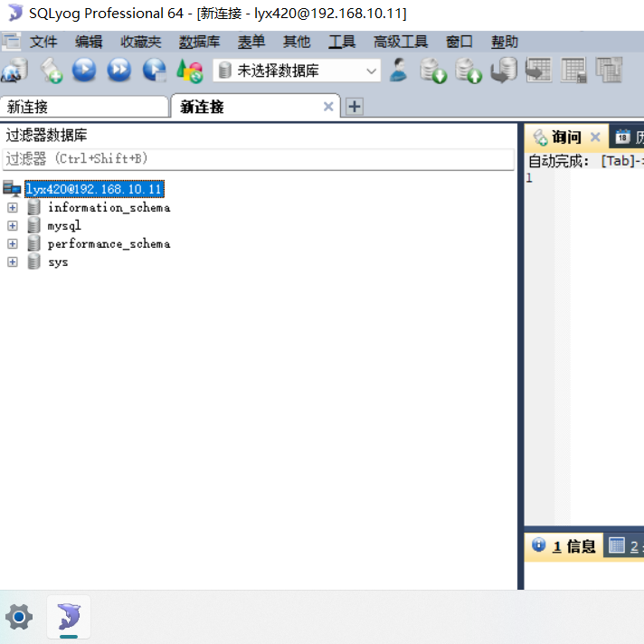Click export database icon with green up arrow
The image size is (644, 644).
469,71
